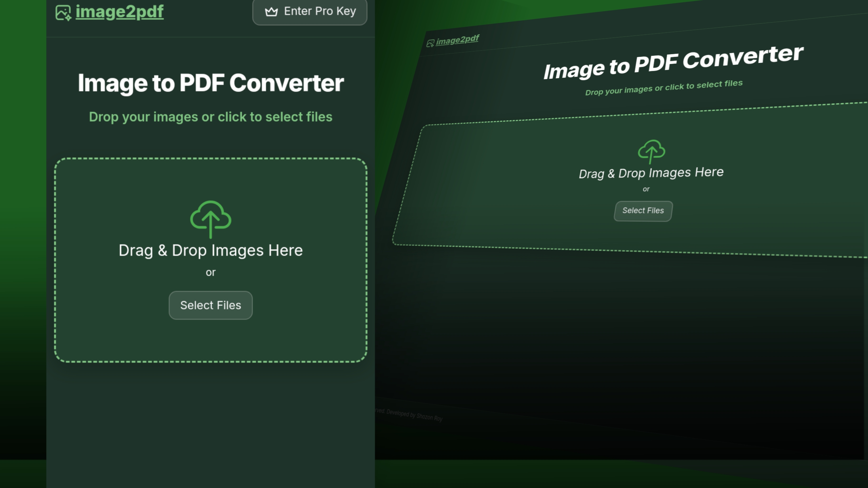The image size is (868, 488).
Task: Click the italic 'Drag & Drop Images Here' text
Action: pyautogui.click(x=651, y=173)
